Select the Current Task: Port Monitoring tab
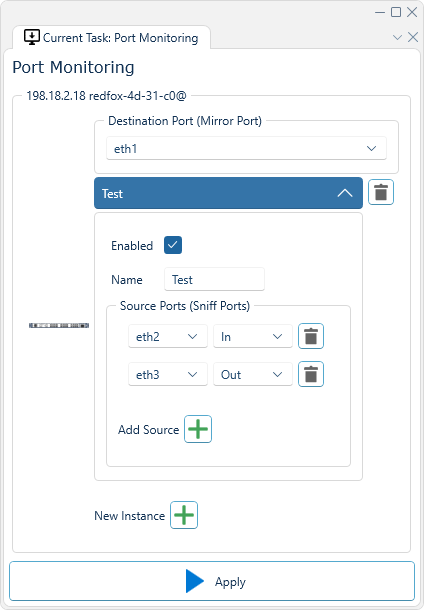 [x=111, y=38]
